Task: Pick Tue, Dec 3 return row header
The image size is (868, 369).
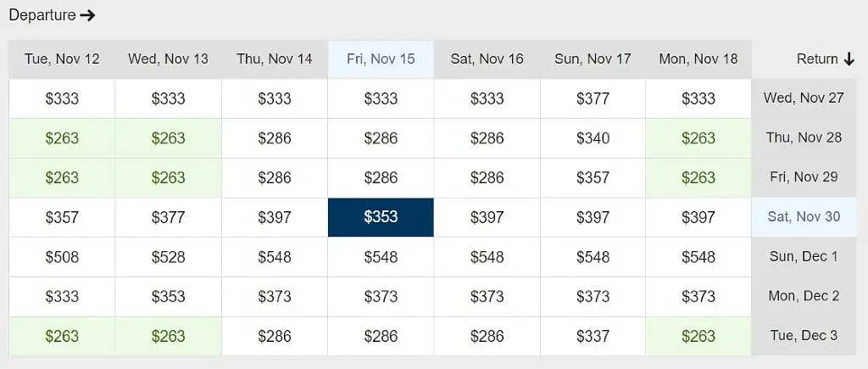Action: coord(804,336)
